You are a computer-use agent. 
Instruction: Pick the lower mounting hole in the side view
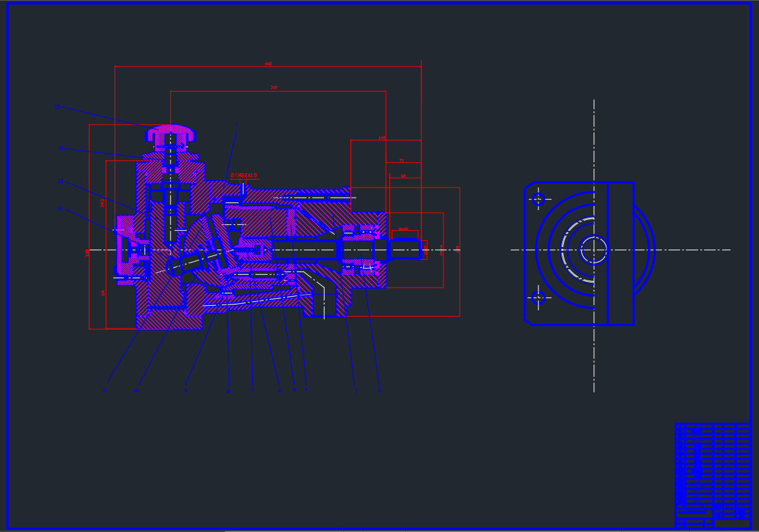pos(539,298)
